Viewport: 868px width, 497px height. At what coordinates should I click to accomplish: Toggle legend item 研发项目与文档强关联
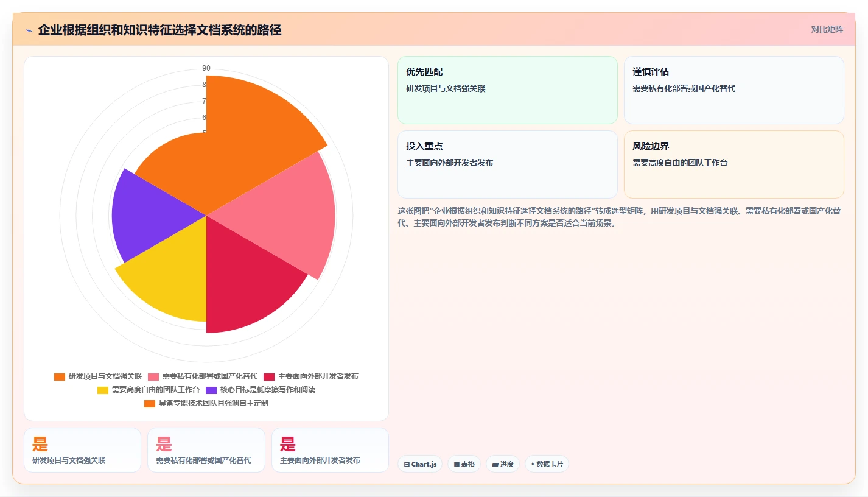pyautogui.click(x=98, y=376)
